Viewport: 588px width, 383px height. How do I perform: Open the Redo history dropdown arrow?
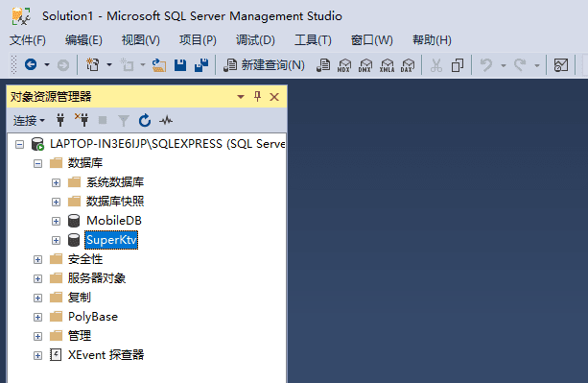coord(537,65)
